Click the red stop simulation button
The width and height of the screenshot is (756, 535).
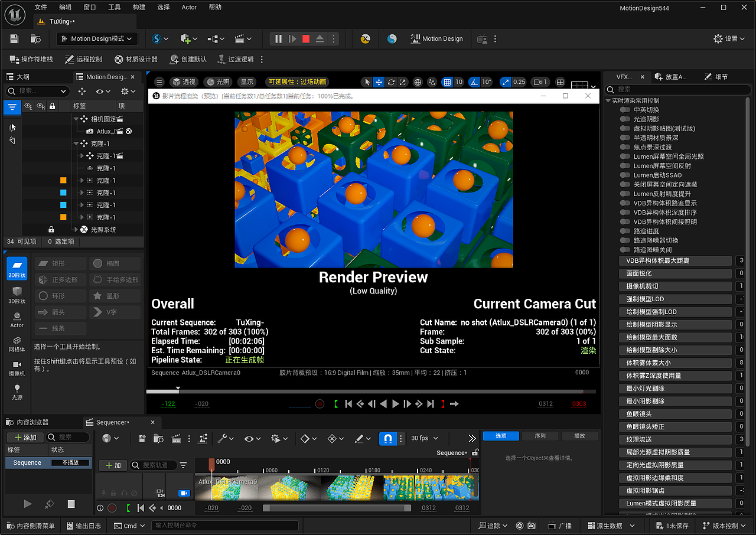point(306,39)
